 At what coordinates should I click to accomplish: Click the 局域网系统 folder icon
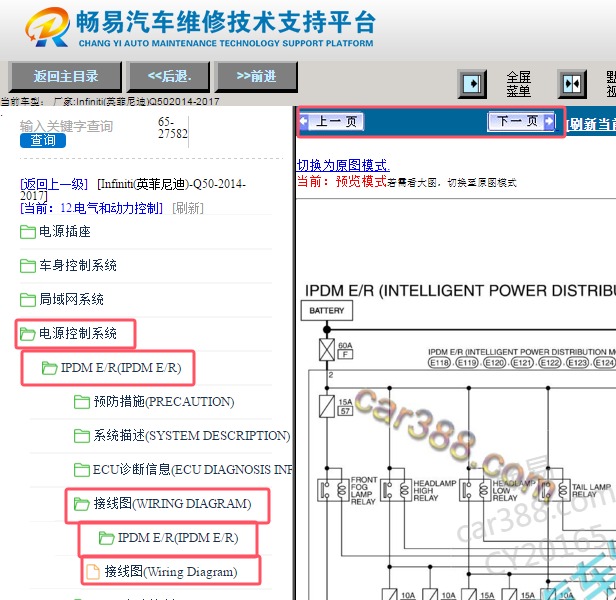[28, 300]
